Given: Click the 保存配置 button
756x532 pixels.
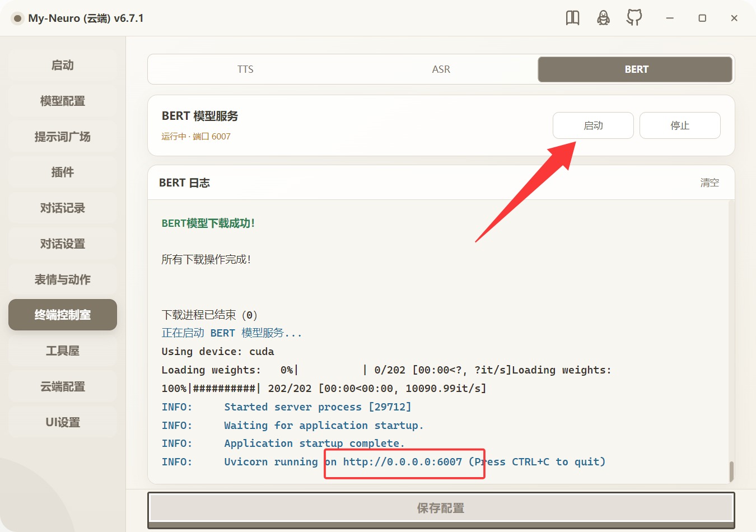Looking at the screenshot, I should 441,508.
